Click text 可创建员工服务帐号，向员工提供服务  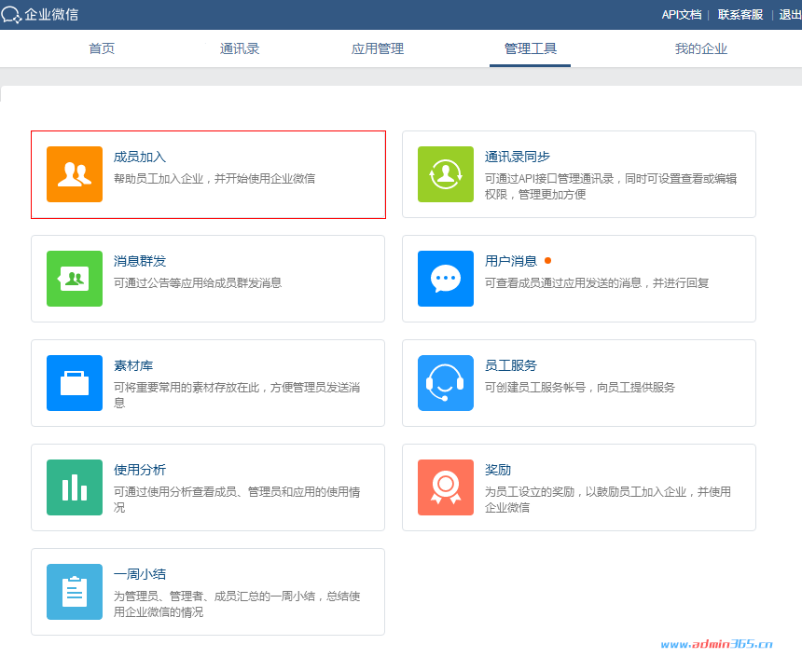pyautogui.click(x=579, y=388)
